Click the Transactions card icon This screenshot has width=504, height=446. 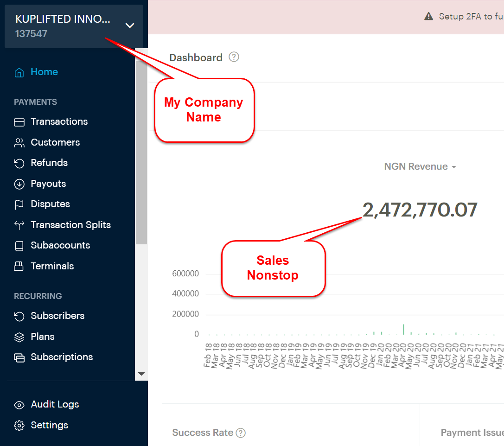pos(19,122)
